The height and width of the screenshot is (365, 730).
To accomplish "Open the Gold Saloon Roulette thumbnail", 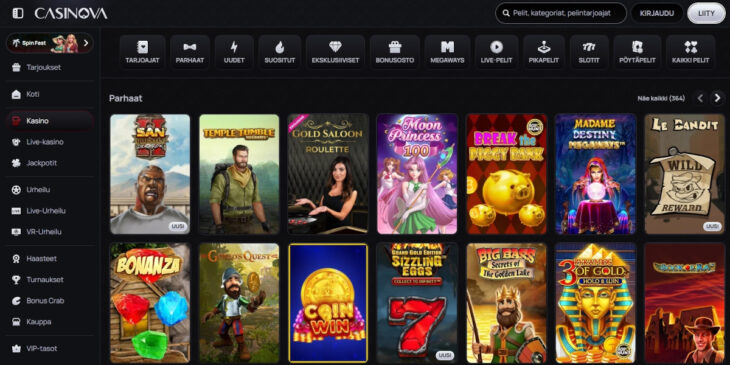I will (328, 174).
